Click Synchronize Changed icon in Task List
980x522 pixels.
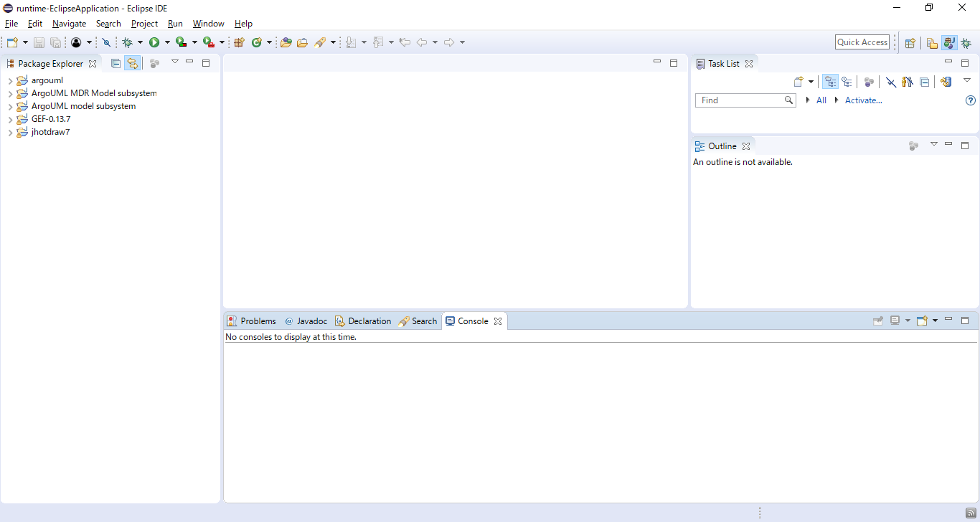(946, 82)
